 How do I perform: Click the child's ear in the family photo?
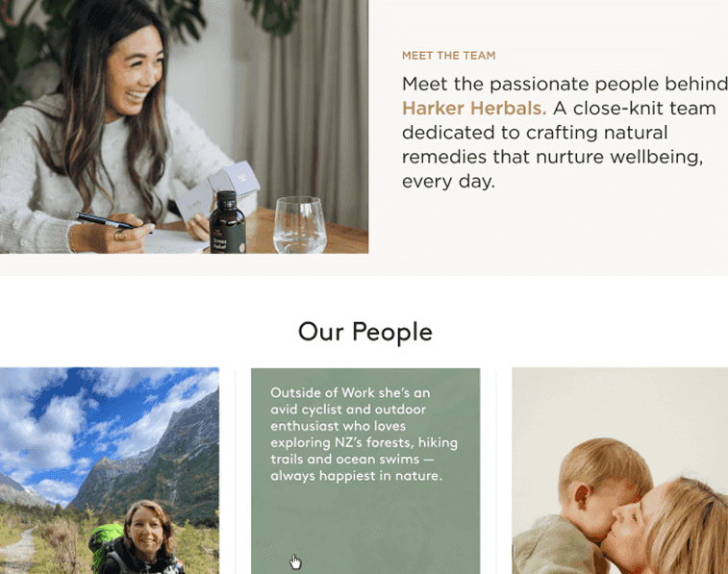click(x=582, y=497)
